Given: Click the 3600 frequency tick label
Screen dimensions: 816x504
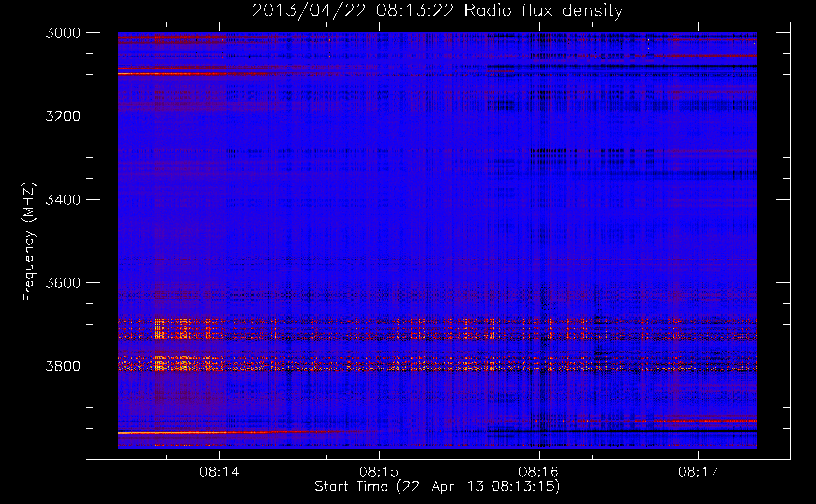Looking at the screenshot, I should pos(63,283).
